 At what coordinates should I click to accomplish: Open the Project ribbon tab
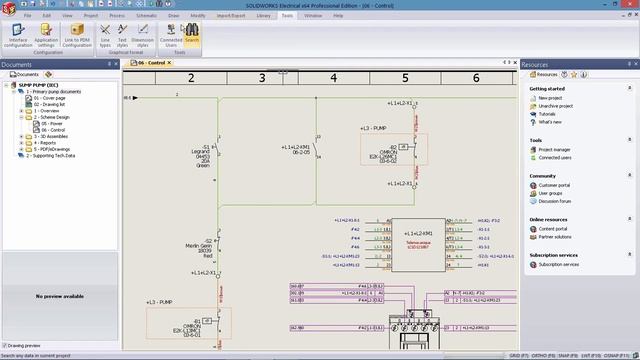91,16
